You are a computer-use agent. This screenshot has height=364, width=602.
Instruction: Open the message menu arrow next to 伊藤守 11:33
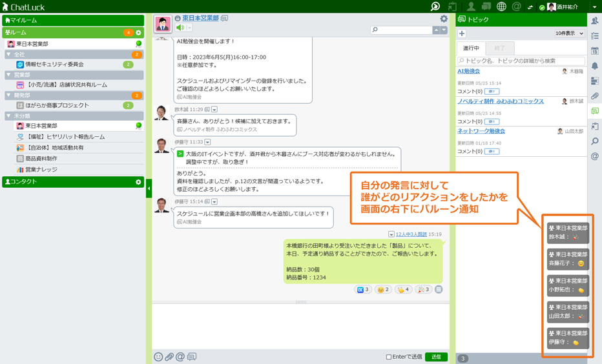[208, 142]
